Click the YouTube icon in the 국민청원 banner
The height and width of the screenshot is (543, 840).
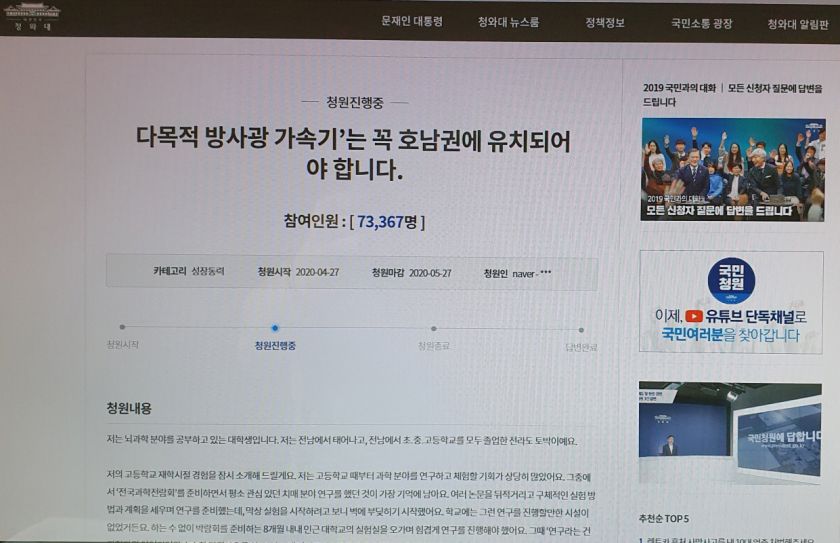(x=693, y=316)
